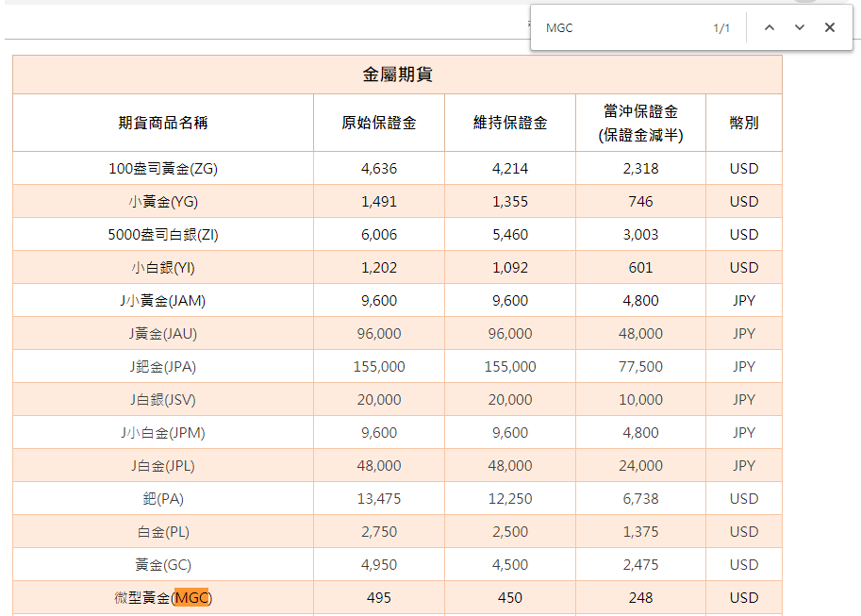Click the 10,000 day-trade margin value
Viewport: 861px width, 616px height.
coord(641,399)
